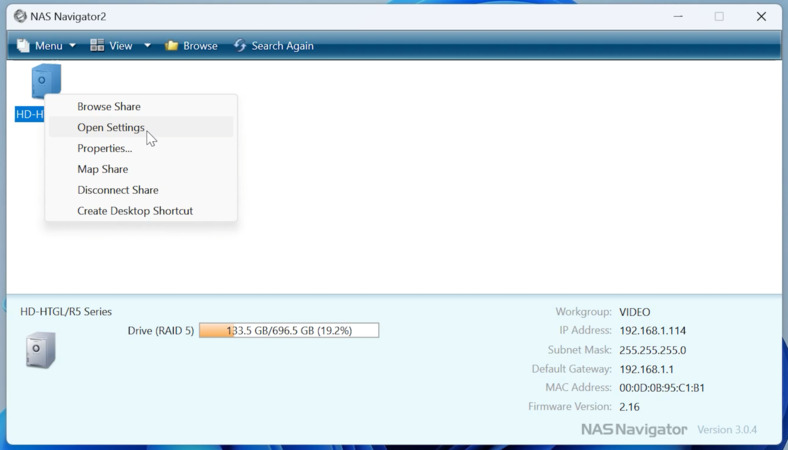This screenshot has width=788, height=450.
Task: Expand the View dropdown arrow
Action: [147, 46]
